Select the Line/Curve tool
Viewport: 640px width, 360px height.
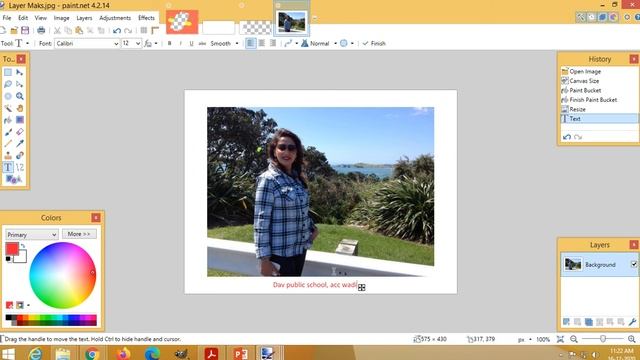pos(20,167)
